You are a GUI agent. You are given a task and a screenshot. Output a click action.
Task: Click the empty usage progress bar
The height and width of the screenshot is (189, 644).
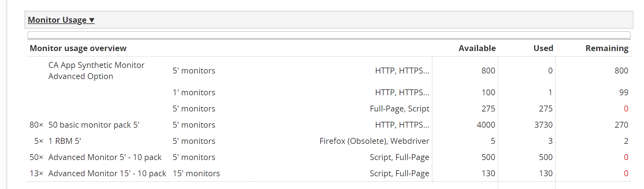click(x=329, y=35)
